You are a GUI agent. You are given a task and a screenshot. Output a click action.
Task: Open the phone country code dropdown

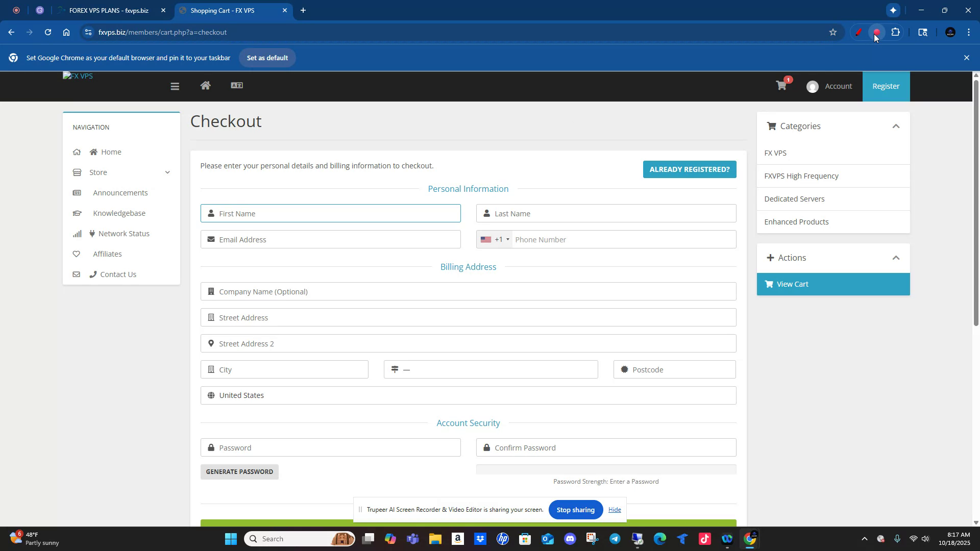tap(494, 239)
